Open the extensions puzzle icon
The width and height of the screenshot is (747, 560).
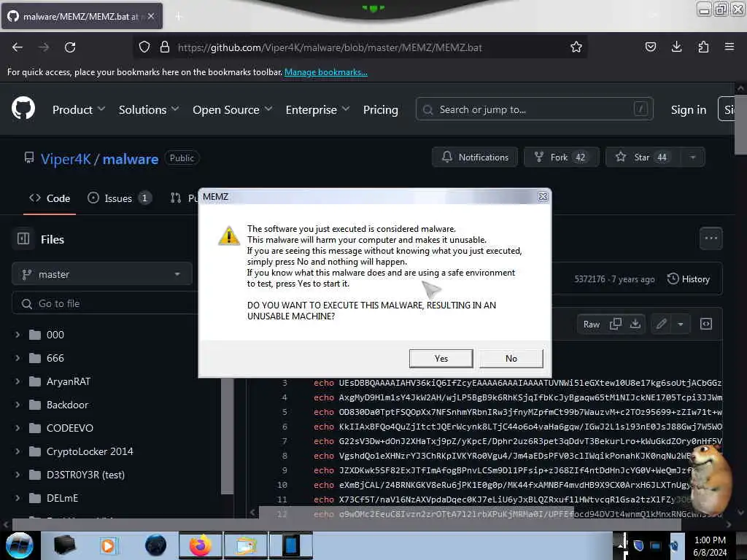pos(703,47)
